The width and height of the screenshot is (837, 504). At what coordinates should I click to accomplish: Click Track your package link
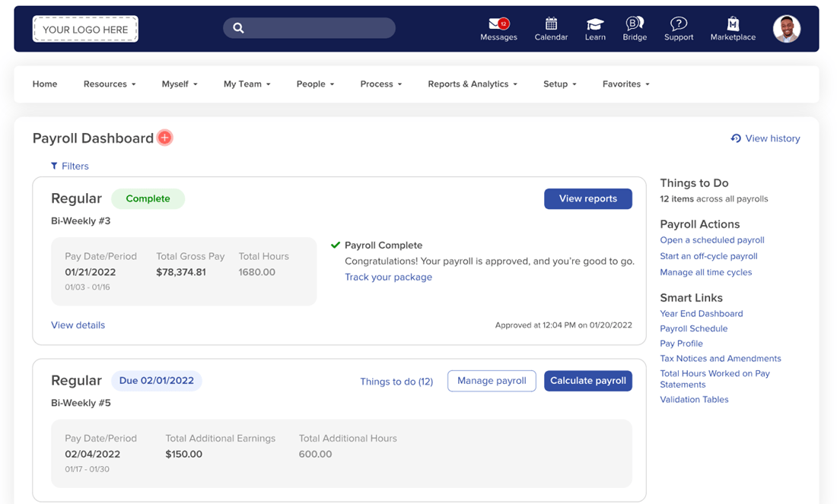[x=388, y=277]
